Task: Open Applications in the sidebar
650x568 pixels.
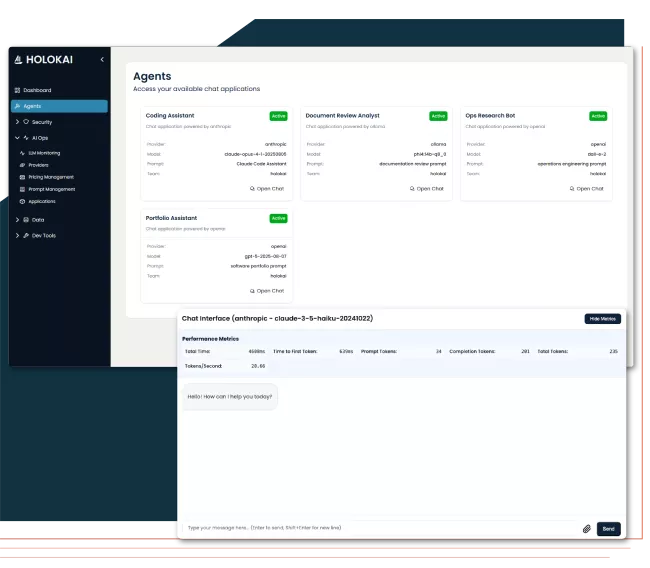Action: click(42, 201)
